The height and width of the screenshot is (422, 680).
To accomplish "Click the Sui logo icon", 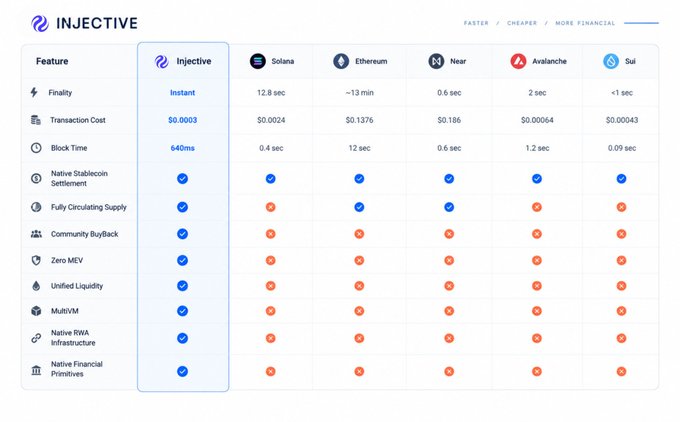I will tap(611, 61).
